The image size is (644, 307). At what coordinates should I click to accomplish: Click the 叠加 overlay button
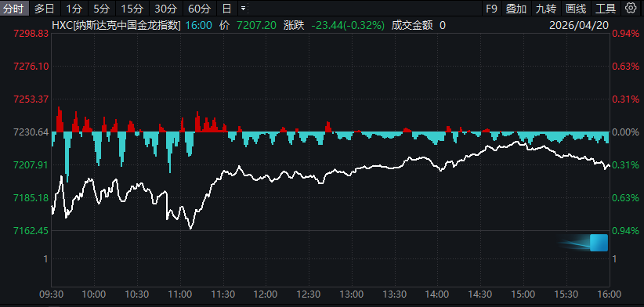516,8
